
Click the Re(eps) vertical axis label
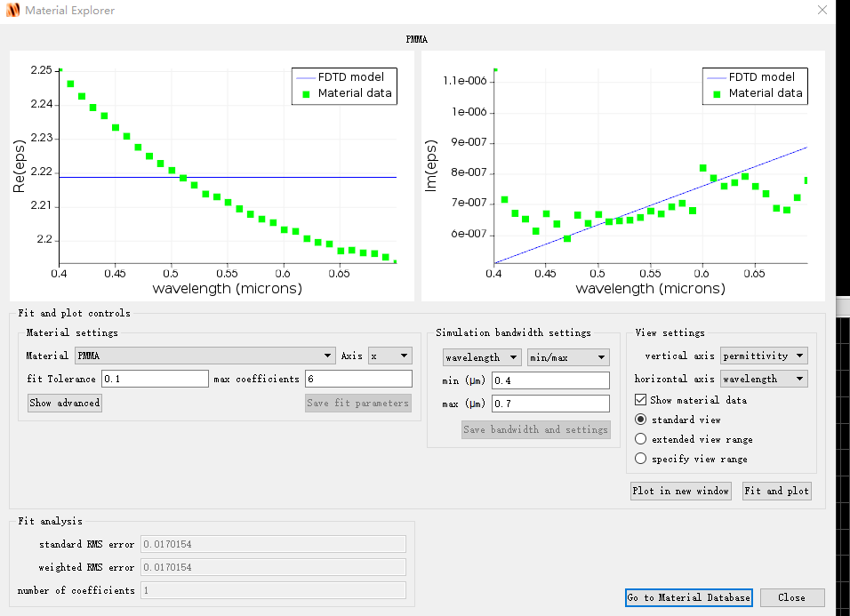click(19, 166)
